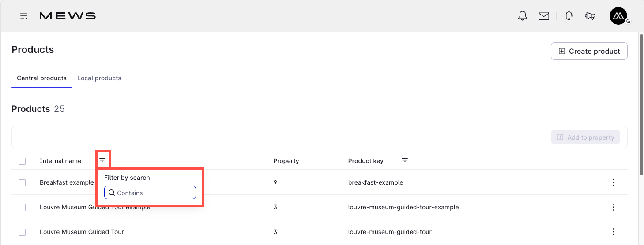Tick the Louvre Museum Guided Tour example checkbox
This screenshot has width=644, height=245.
(22, 208)
